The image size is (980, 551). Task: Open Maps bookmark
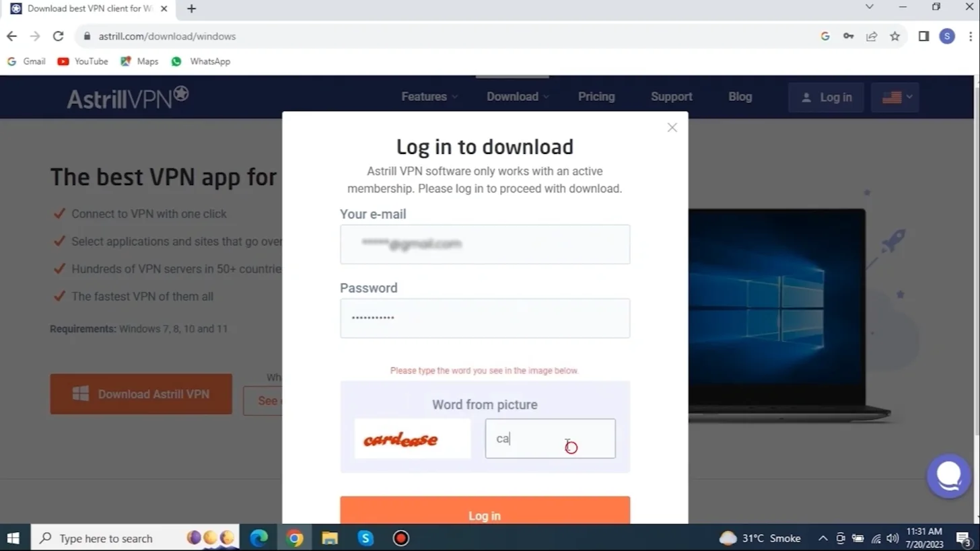[139, 61]
